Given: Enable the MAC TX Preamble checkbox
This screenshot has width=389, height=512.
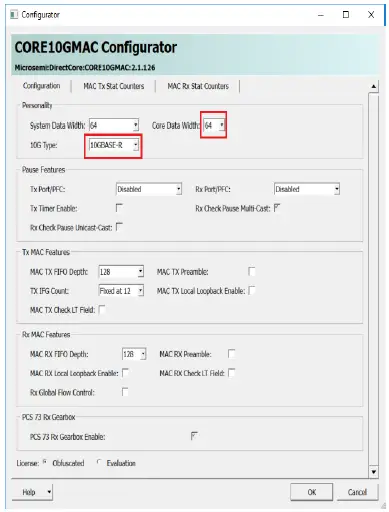Looking at the screenshot, I should point(252,271).
